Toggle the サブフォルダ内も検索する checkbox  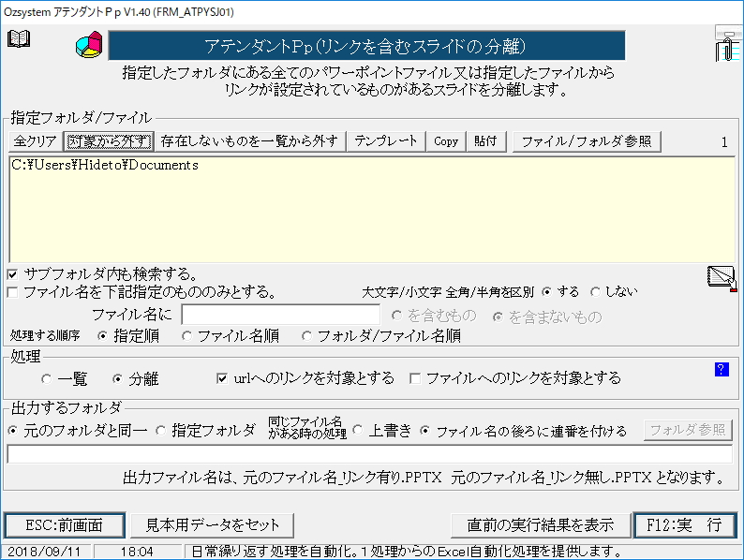[12, 274]
